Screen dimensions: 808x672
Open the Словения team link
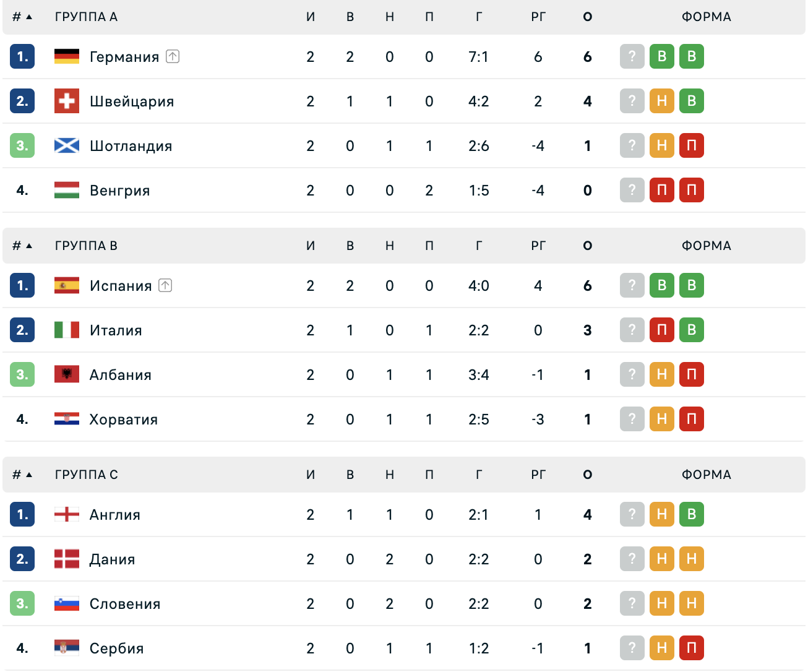coord(125,603)
